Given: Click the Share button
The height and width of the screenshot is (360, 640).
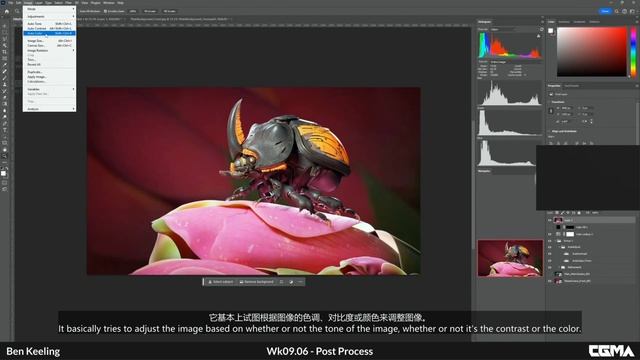Looking at the screenshot, I should [x=605, y=11].
